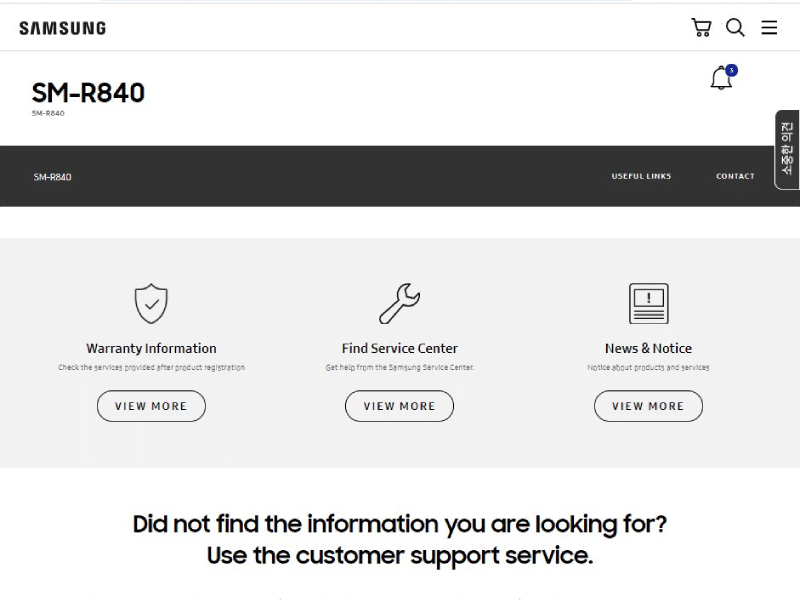The image size is (800, 600).
Task: Click the large SM-R840 product title
Action: 88,93
